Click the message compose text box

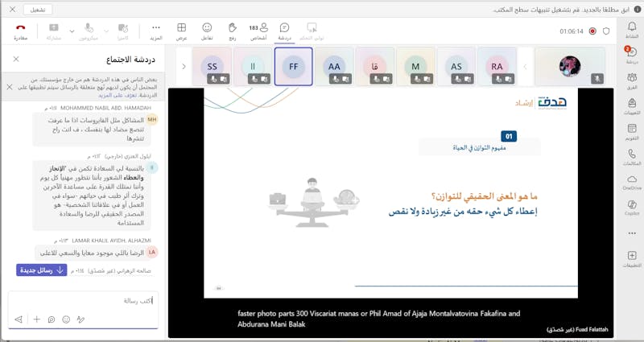click(x=89, y=300)
